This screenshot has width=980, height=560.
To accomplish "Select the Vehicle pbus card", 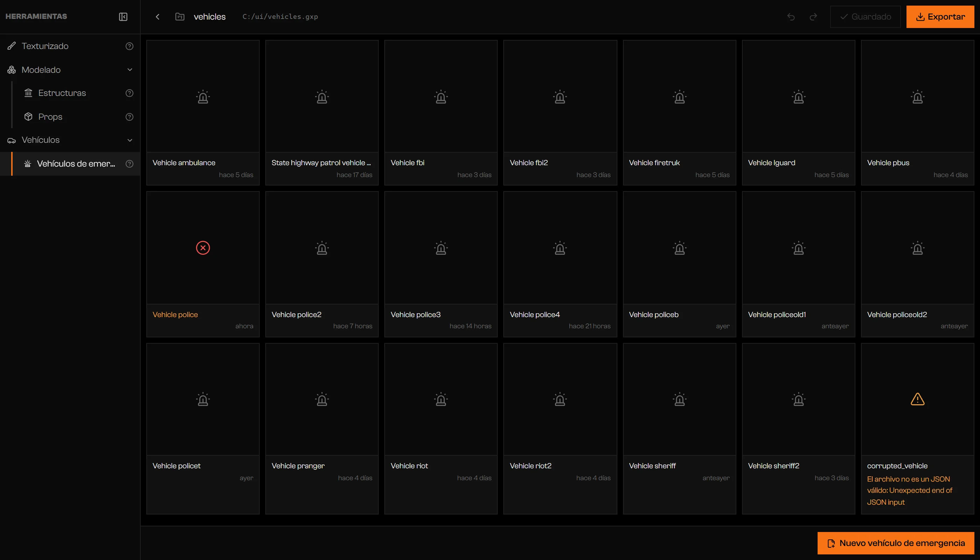I will (x=917, y=113).
